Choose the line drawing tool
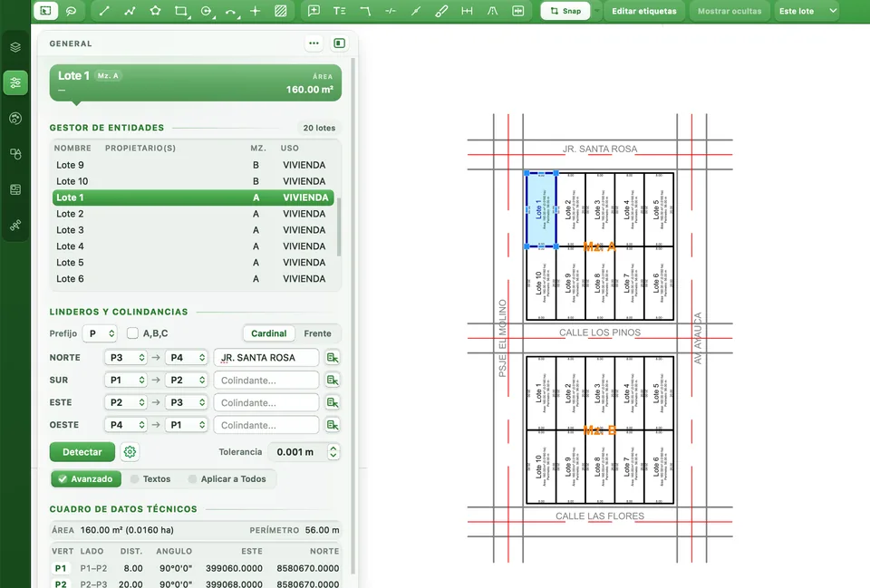Screen dimensions: 870x588 tap(104, 11)
